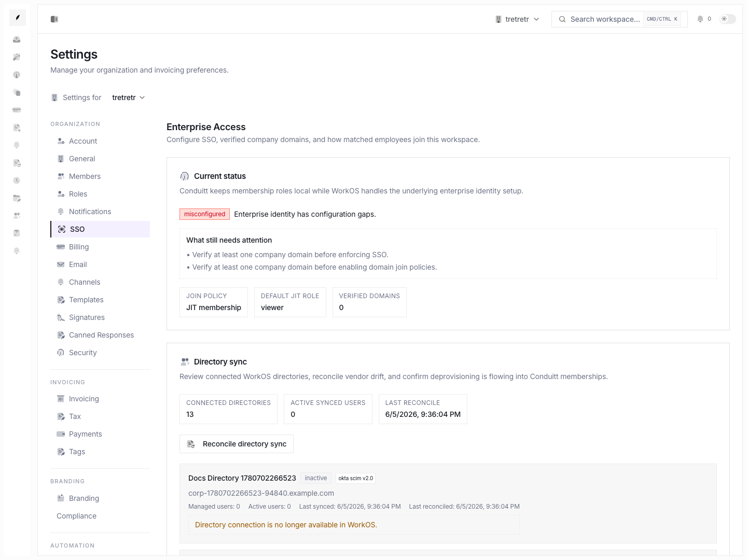Open notifications bell beside the 0 counter
The width and height of the screenshot is (747, 560).
(x=700, y=19)
